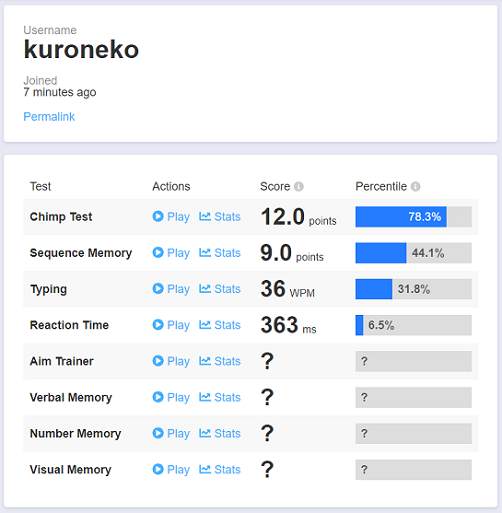
Task: Click the play icon for Reaction Time
Action: pos(158,325)
